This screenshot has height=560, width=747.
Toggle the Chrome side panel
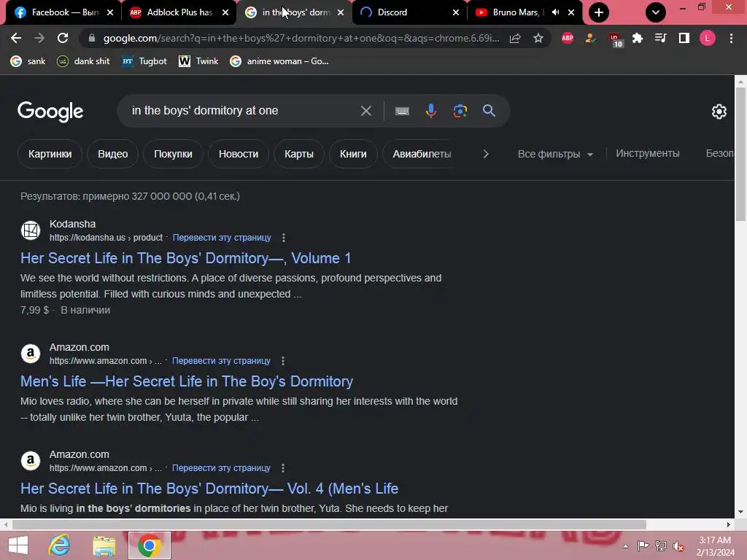coord(684,38)
